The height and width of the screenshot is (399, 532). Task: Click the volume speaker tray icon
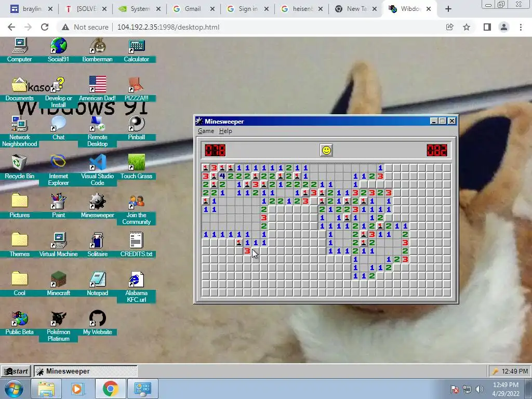click(479, 389)
